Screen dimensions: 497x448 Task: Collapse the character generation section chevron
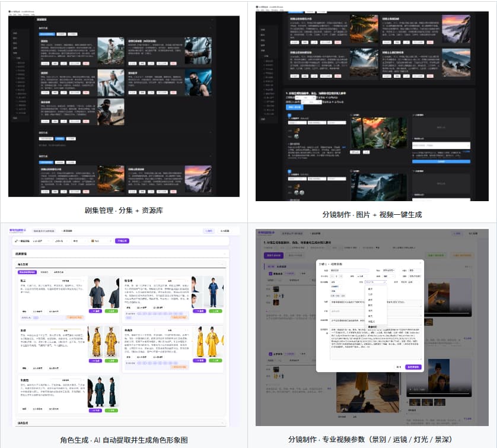(222, 265)
